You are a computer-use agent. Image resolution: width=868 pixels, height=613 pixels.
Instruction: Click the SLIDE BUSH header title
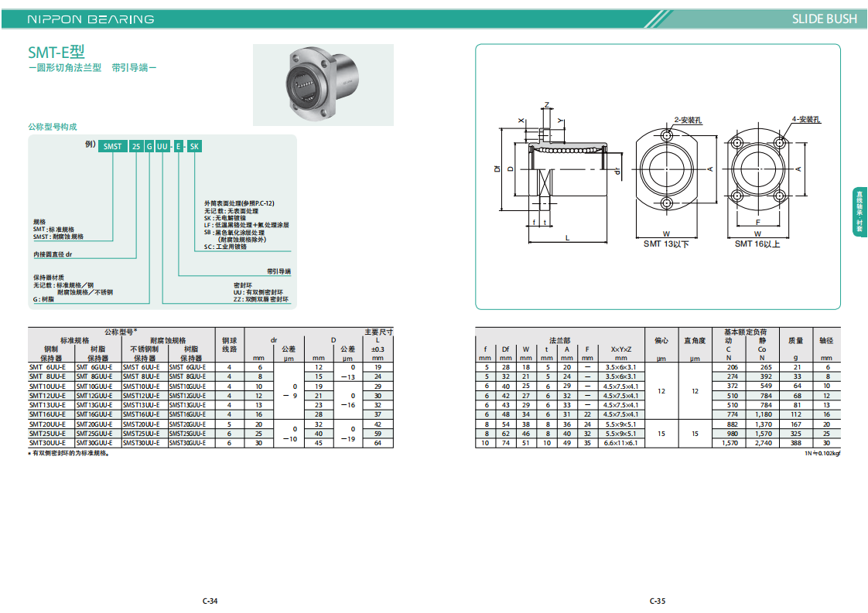[x=824, y=19]
